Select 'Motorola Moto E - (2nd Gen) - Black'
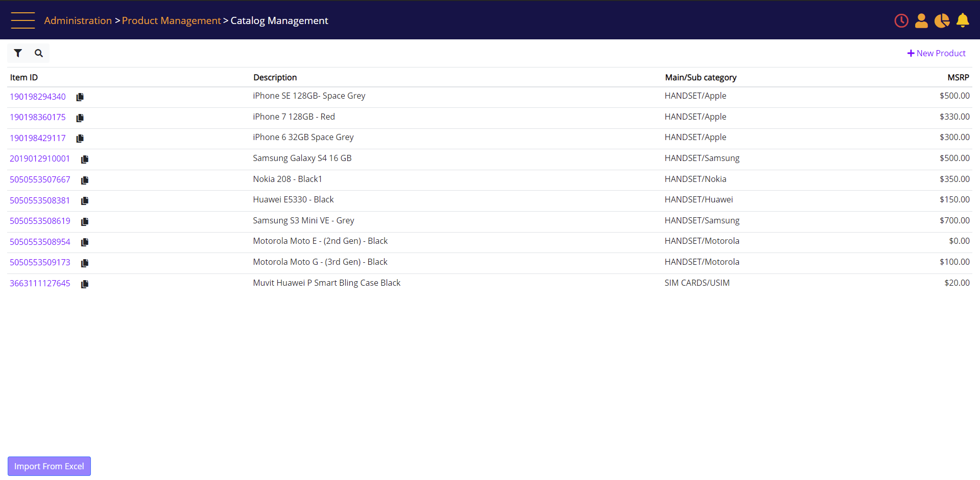 click(x=320, y=241)
